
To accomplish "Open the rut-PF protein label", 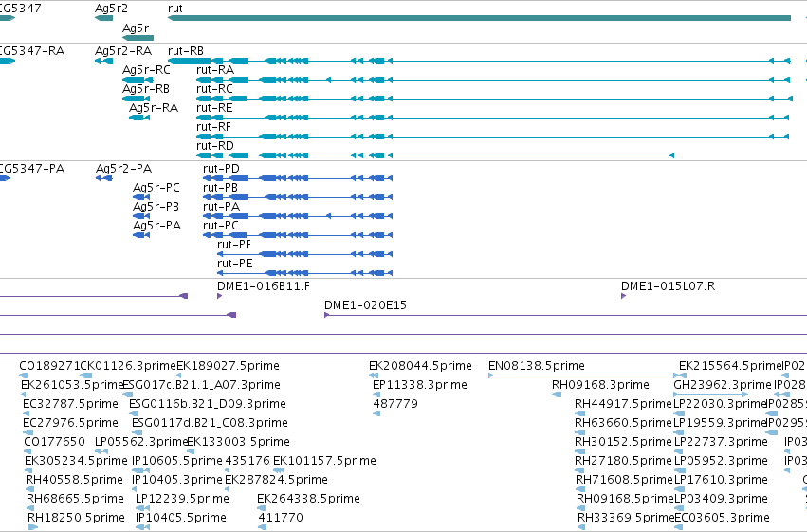I will pyautogui.click(x=234, y=245).
